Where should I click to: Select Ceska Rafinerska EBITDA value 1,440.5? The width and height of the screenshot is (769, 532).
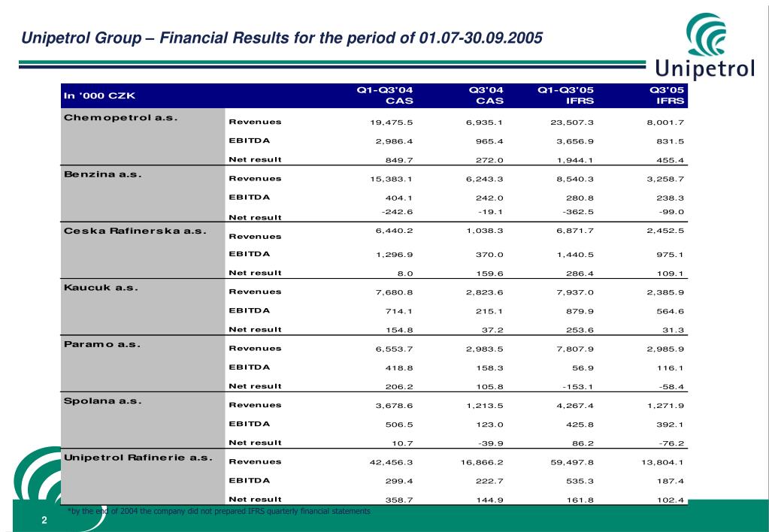pyautogui.click(x=575, y=255)
